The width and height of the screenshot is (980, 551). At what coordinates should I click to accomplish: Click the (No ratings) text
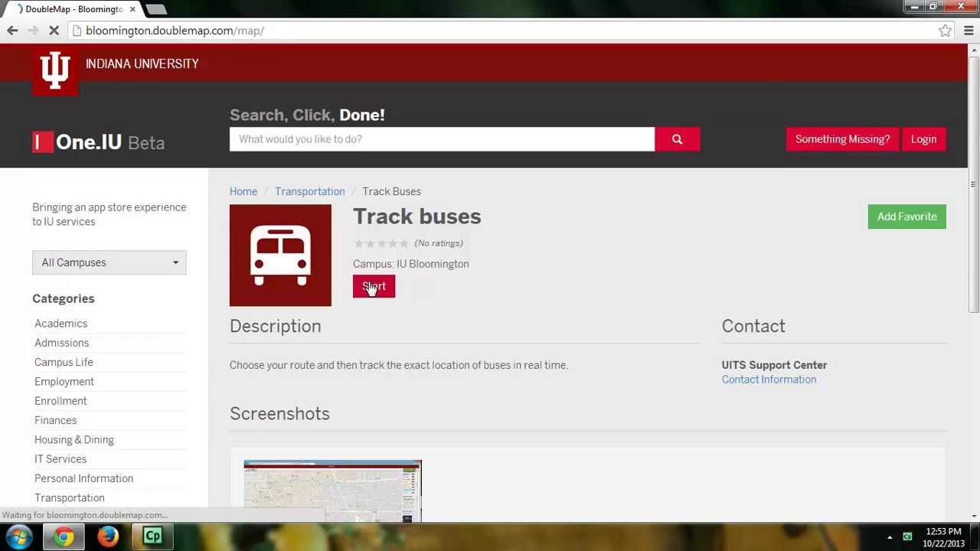pyautogui.click(x=439, y=243)
